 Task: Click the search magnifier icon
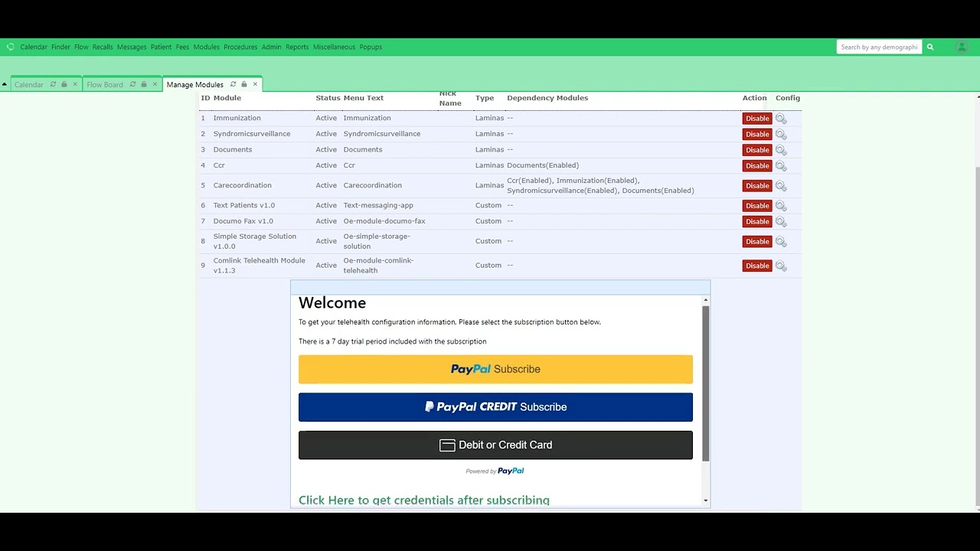coord(930,47)
